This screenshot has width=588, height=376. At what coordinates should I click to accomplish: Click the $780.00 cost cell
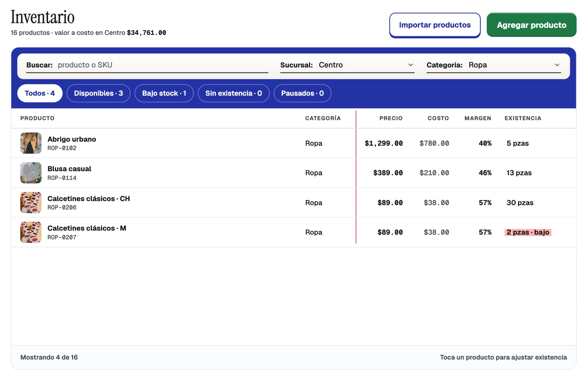tap(434, 143)
